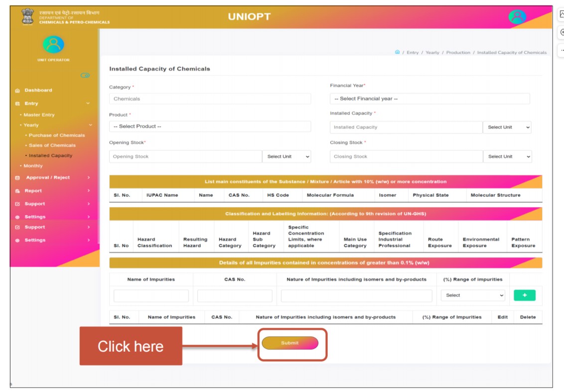Expand the first Settings menu arrow
This screenshot has height=392, width=564.
89,217
